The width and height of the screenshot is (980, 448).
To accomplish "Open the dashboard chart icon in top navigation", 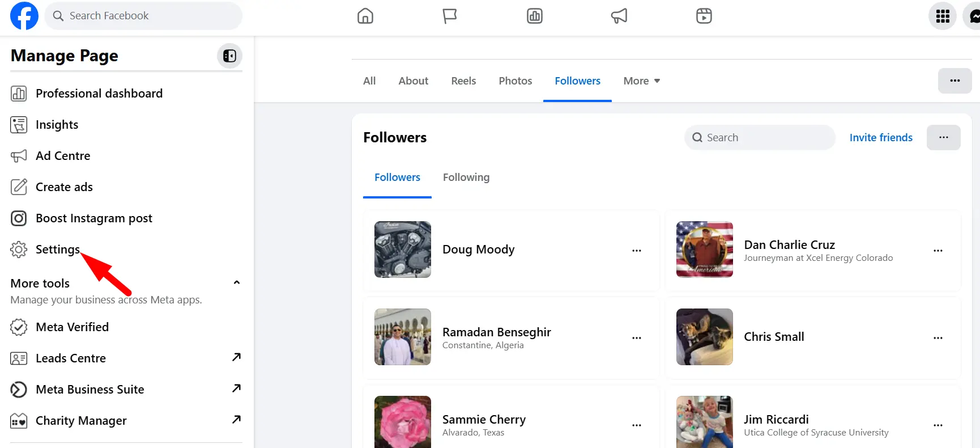I will [x=535, y=16].
